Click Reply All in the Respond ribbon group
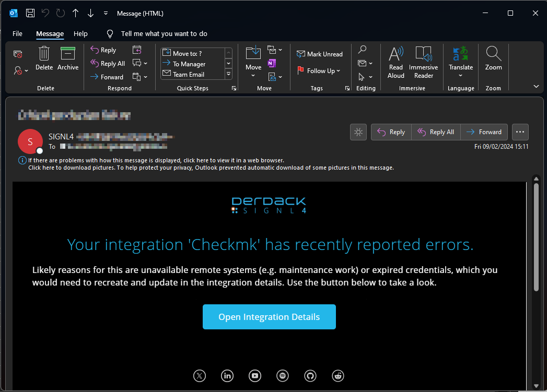Image resolution: width=547 pixels, height=392 pixels. point(108,63)
